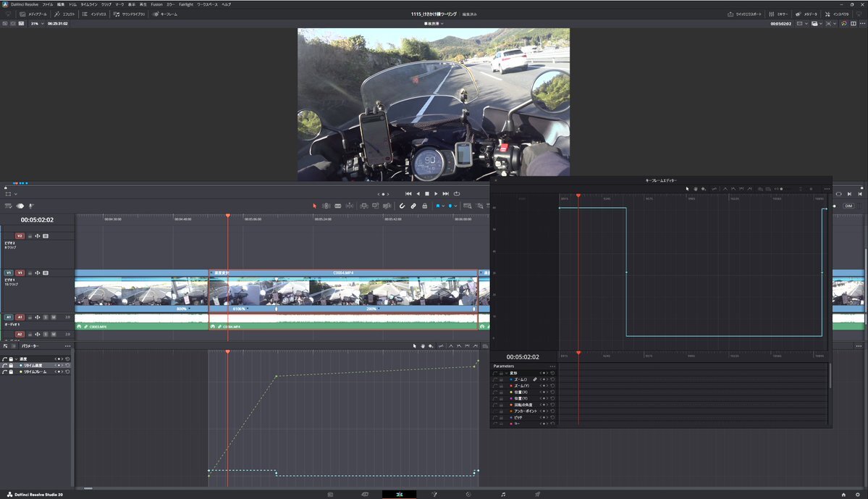The height and width of the screenshot is (499, 868).
Task: Select the blade edit tool
Action: tap(338, 206)
